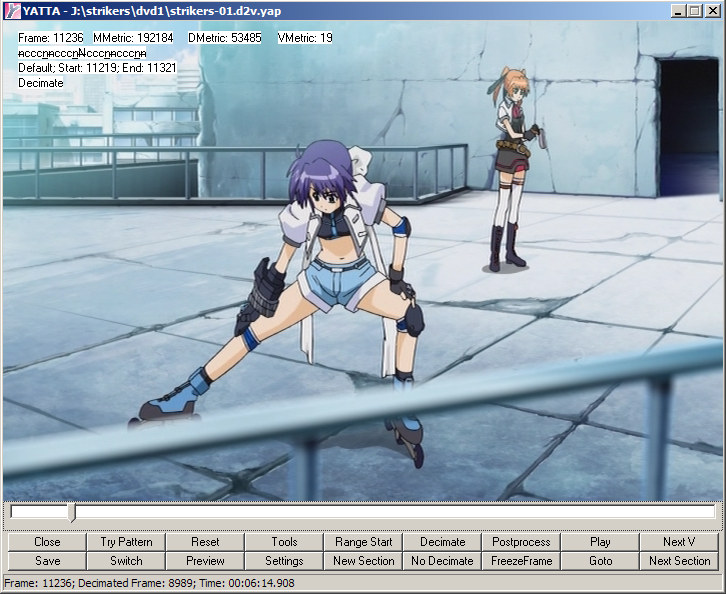726x594 pixels.
Task: Click the frame seek slider thumb
Action: coord(71,513)
